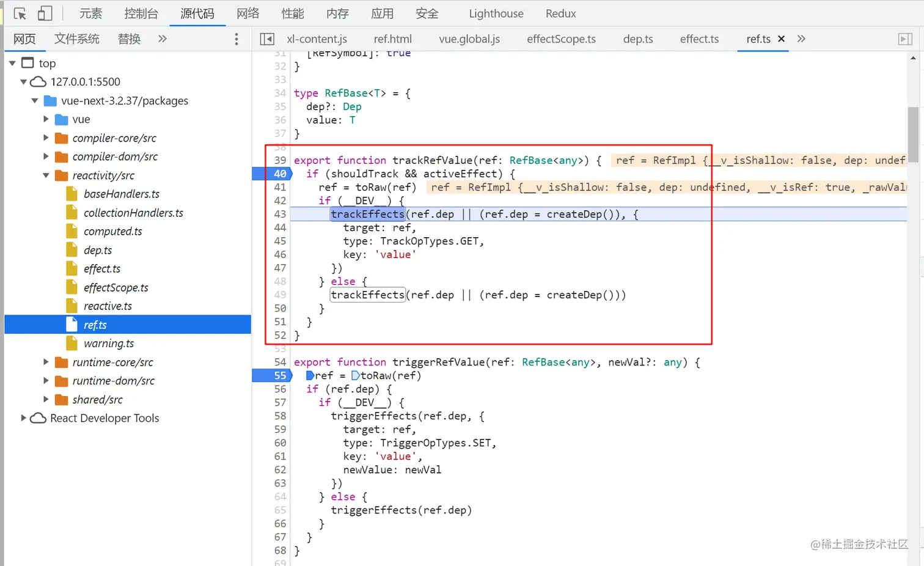Image resolution: width=924 pixels, height=566 pixels.
Task: Collapse the reactivity/src folder
Action: [46, 175]
